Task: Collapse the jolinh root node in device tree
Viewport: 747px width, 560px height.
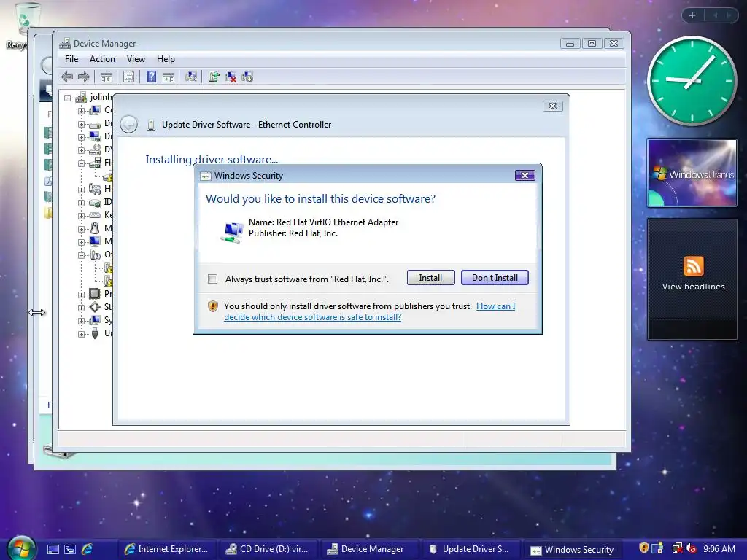Action: point(68,98)
